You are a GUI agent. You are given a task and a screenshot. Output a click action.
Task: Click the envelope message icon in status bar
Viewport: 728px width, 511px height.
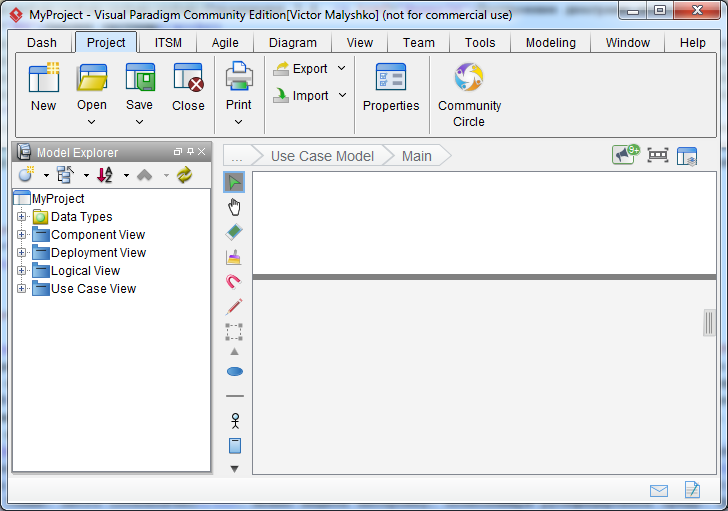pyautogui.click(x=659, y=491)
